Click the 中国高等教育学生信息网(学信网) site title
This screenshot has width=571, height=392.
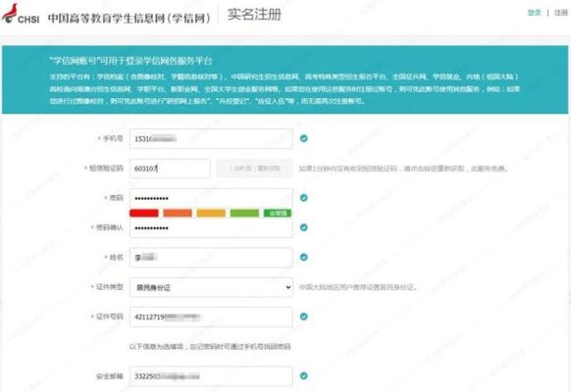coord(130,19)
